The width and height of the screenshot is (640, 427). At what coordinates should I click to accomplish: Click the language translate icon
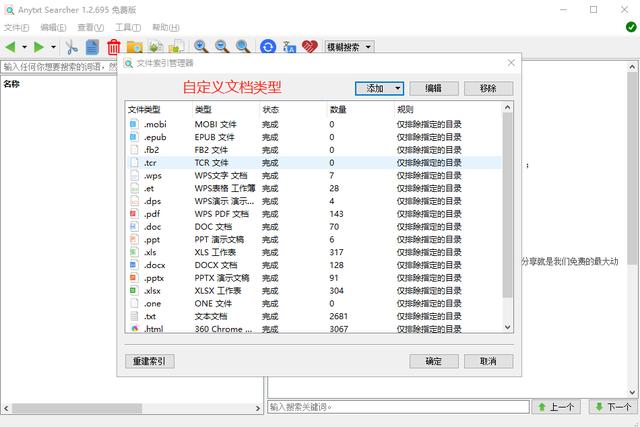tap(289, 47)
